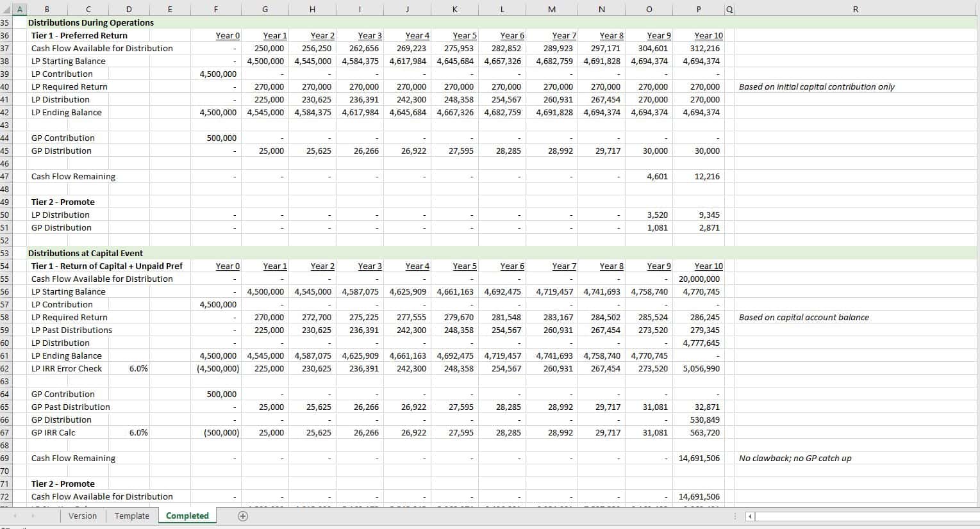
Task: Select the GP IRR Calc 6.0% cell
Action: pyautogui.click(x=138, y=432)
